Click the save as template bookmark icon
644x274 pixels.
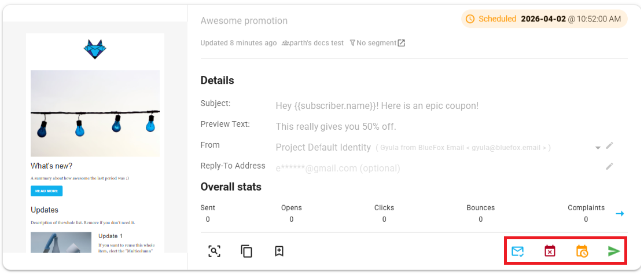(x=279, y=251)
